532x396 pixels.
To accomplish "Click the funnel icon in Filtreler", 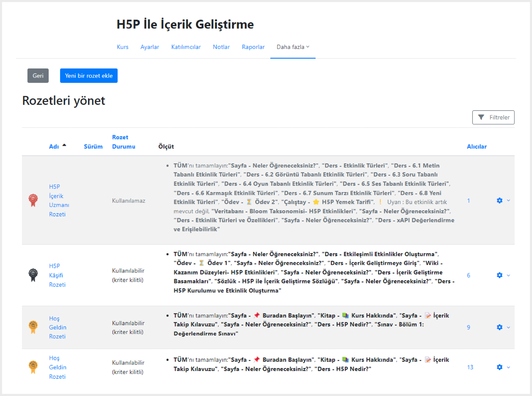I will point(481,117).
